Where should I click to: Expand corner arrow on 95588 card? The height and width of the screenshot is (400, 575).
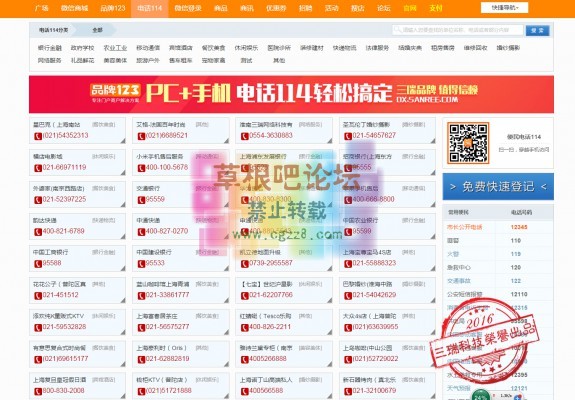pos(122,268)
